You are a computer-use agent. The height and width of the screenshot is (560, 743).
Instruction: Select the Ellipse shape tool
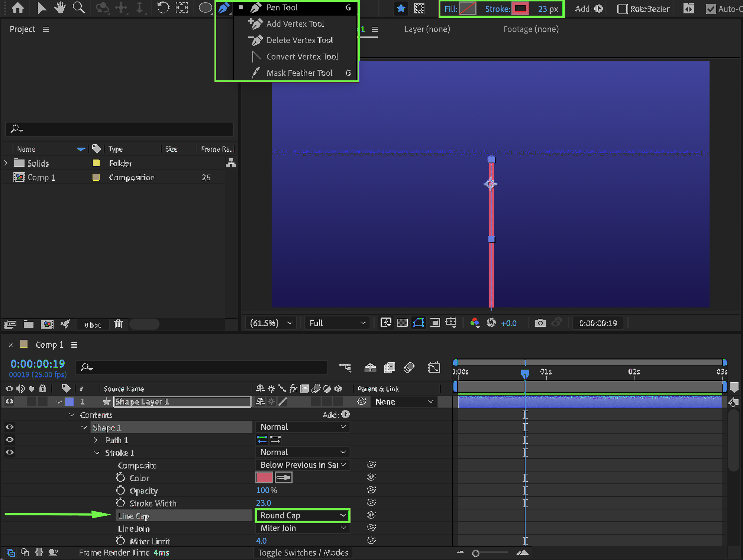(x=205, y=8)
